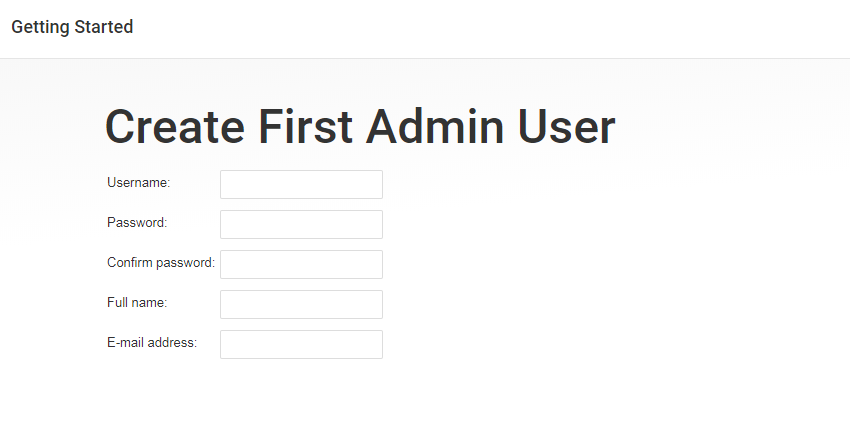Viewport: 850px width, 436px height.
Task: Click the word "password" in the Confirm password label
Action: [x=185, y=264]
